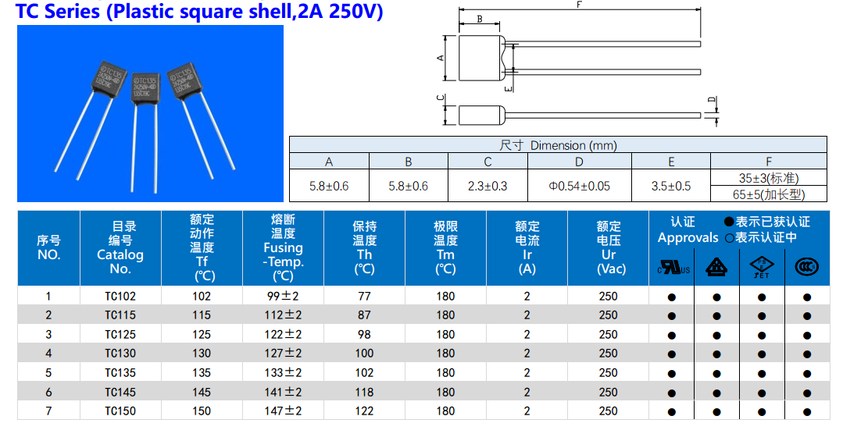Click the TC102 cURus approval dot
The width and height of the screenshot is (868, 441).
(x=672, y=297)
